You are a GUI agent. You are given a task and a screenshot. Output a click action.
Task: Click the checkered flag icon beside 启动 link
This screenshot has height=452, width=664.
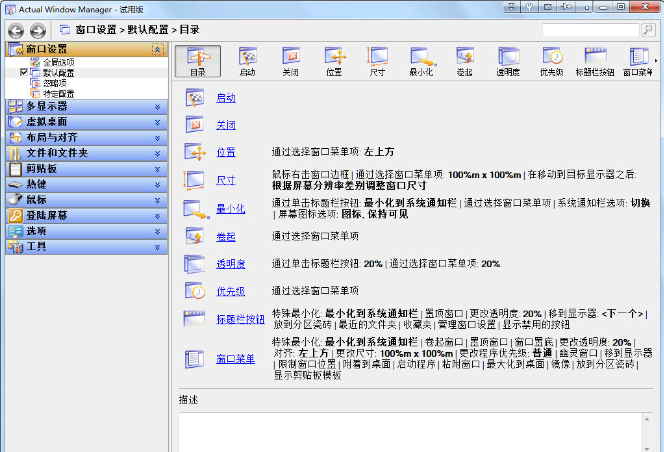point(195,98)
